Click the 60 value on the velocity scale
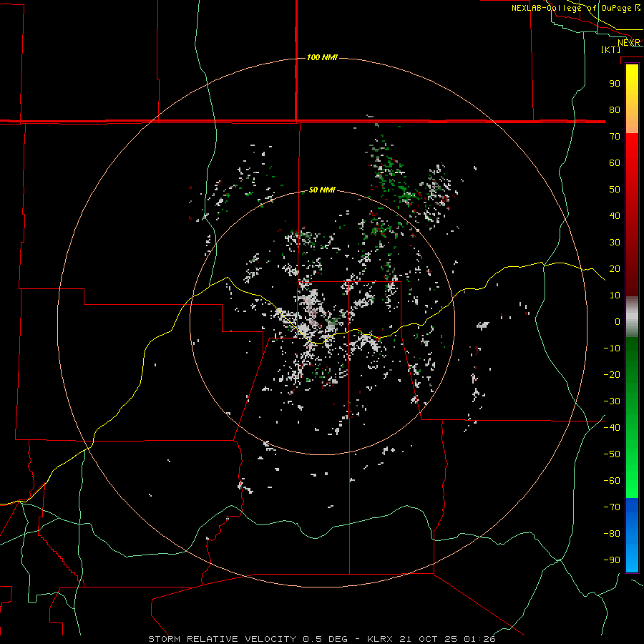644x644 pixels. coord(615,162)
